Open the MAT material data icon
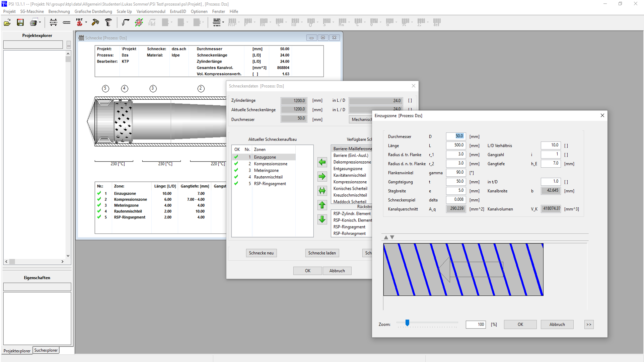This screenshot has height=362, width=644. click(79, 22)
